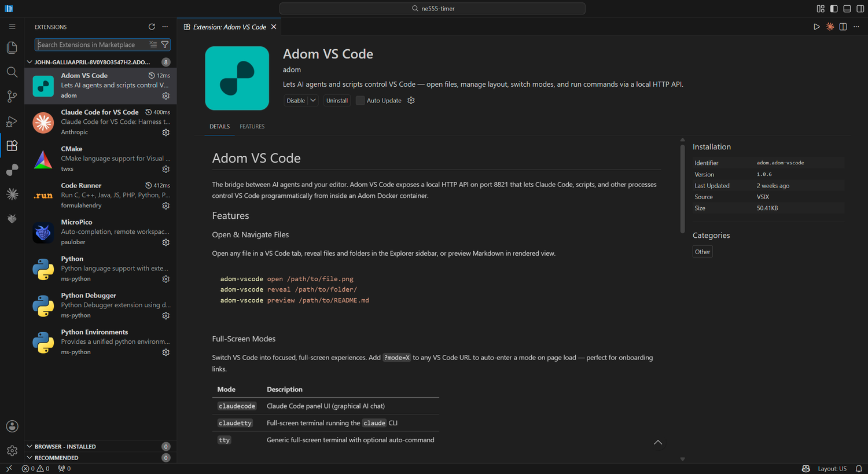
Task: Uninstall the Adom VS Code extension
Action: (337, 101)
